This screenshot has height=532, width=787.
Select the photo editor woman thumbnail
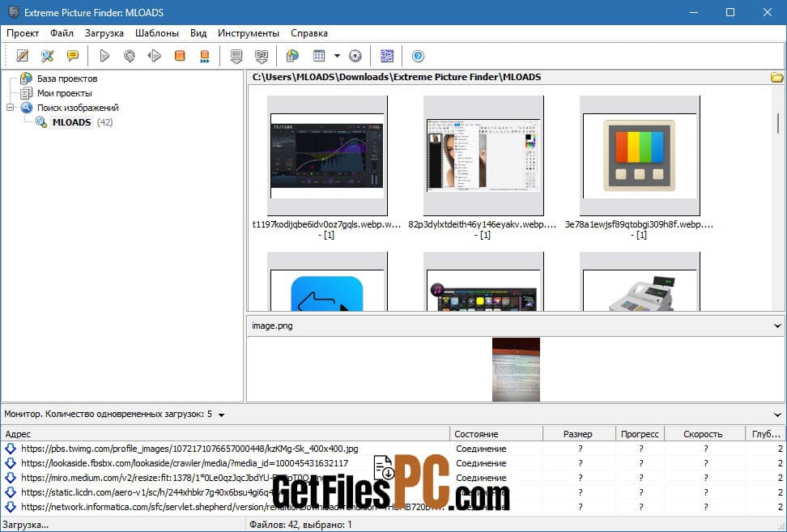pyautogui.click(x=483, y=155)
